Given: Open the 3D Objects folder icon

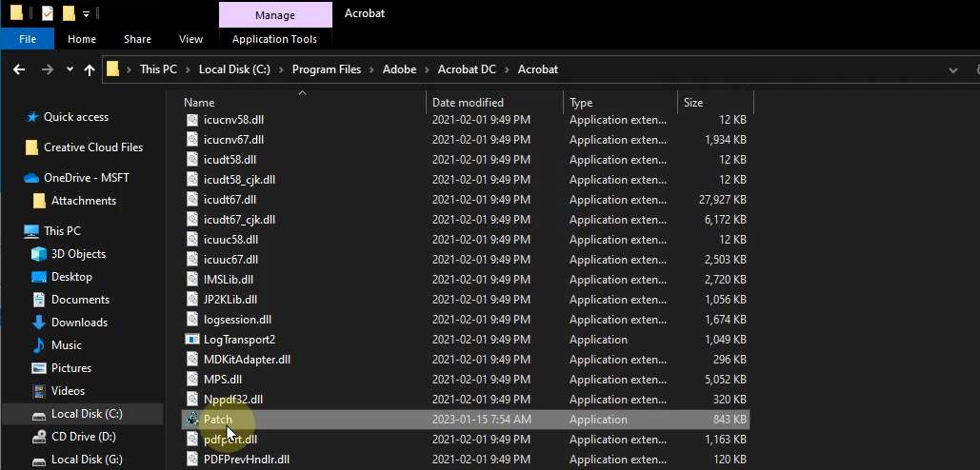Looking at the screenshot, I should (x=39, y=254).
